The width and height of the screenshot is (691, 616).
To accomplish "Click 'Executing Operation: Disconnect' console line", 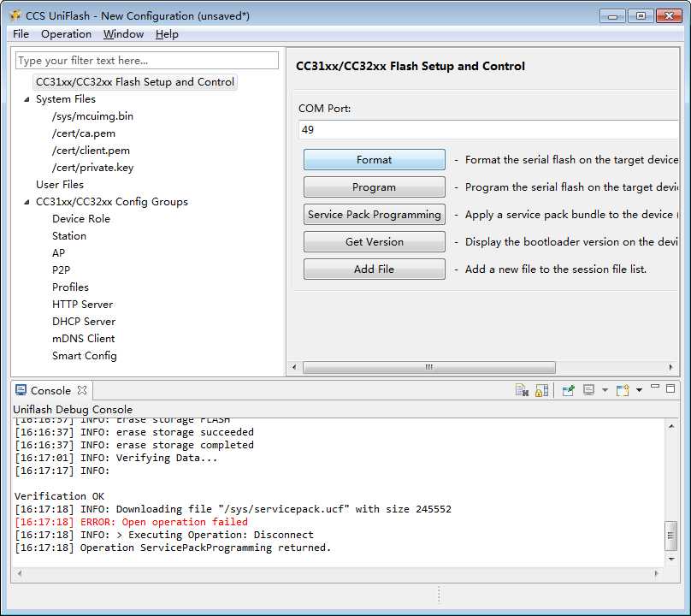I will point(164,535).
